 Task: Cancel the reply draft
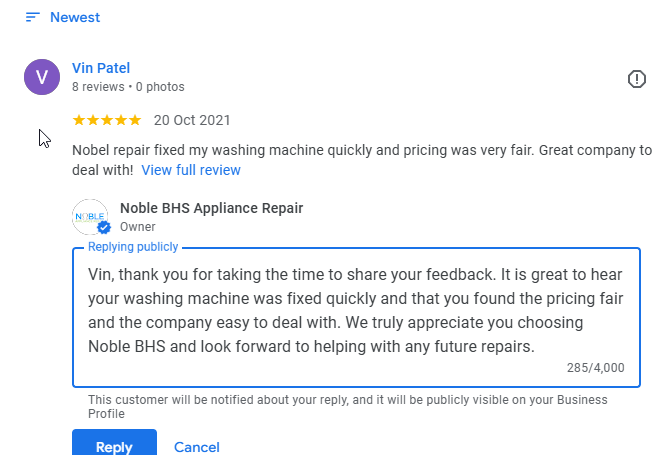197,447
